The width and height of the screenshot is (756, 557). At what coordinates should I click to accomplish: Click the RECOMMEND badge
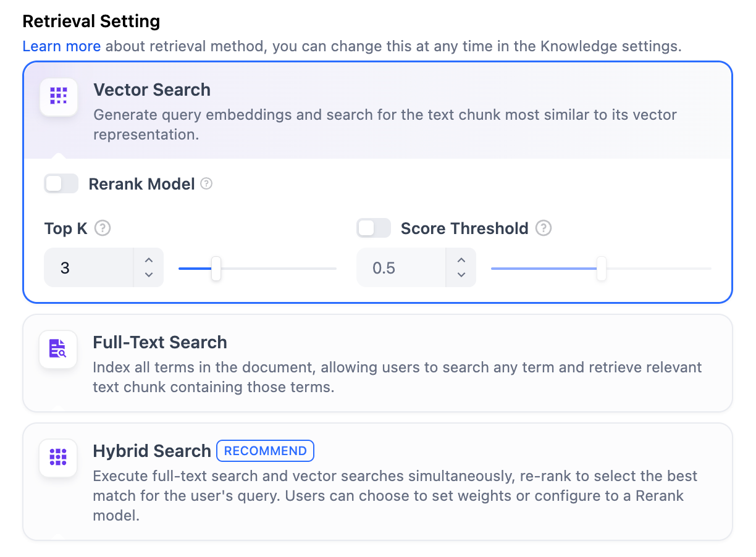click(265, 451)
